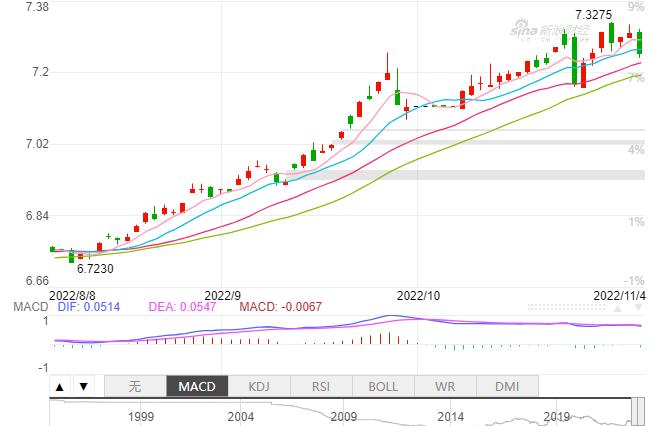The width and height of the screenshot is (661, 426).
Task: Click the DEA: 0.0547 legend value
Action: [x=180, y=305]
